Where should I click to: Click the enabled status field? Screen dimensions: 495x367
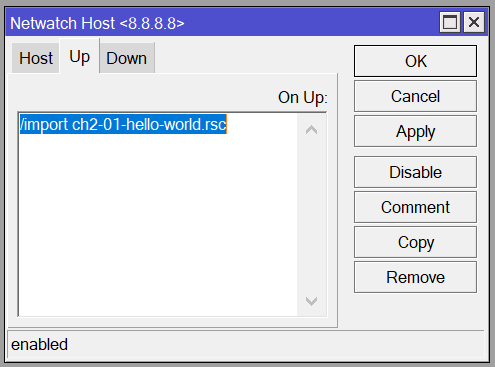(x=246, y=344)
